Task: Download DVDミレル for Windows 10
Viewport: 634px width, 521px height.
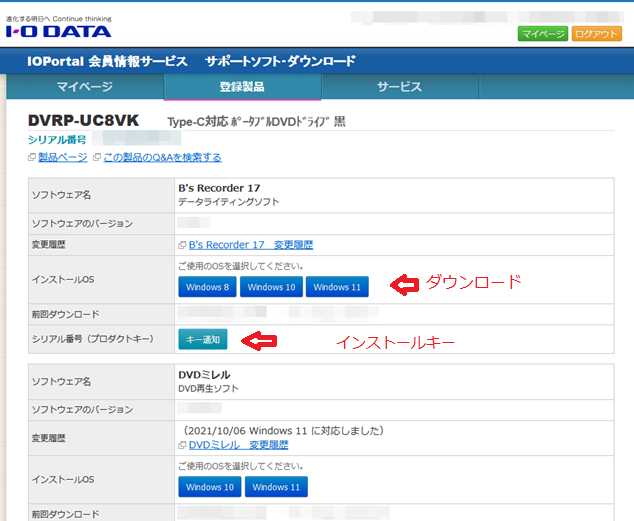Action: click(210, 487)
